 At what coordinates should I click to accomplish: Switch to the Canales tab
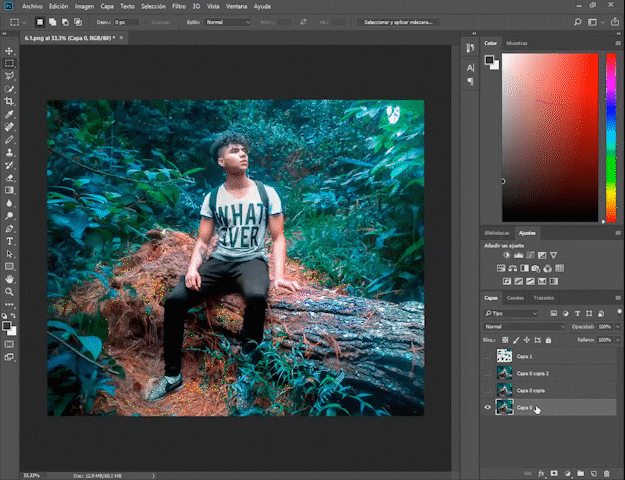(x=515, y=298)
